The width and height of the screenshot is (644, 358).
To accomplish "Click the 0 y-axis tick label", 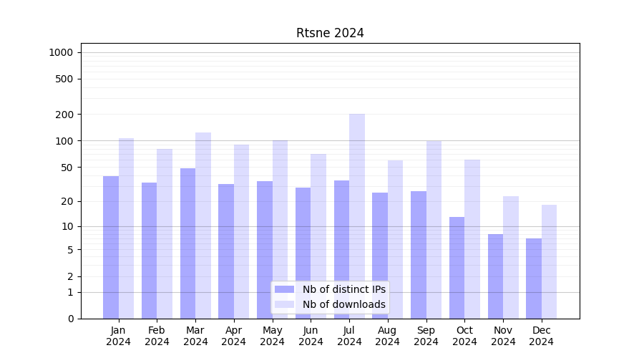I will (x=70, y=319).
